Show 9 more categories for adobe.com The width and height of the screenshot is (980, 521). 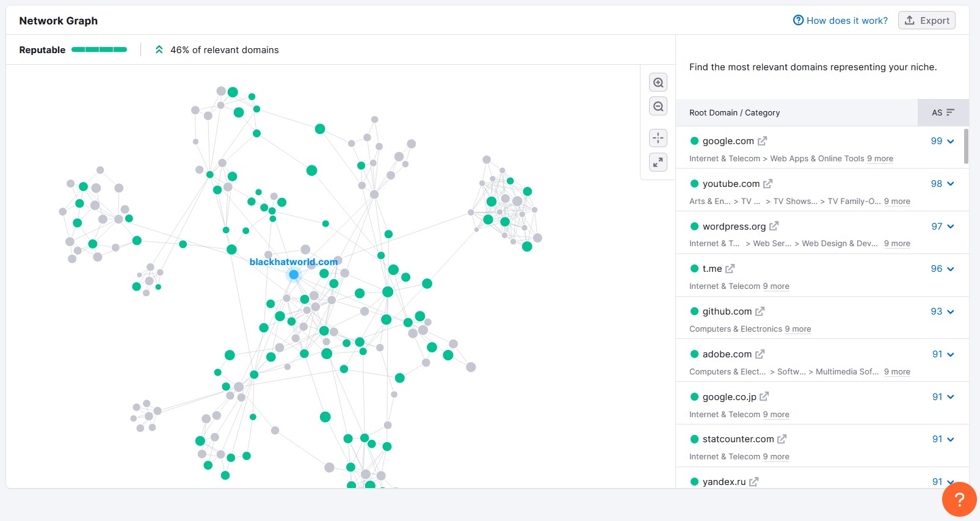point(897,372)
